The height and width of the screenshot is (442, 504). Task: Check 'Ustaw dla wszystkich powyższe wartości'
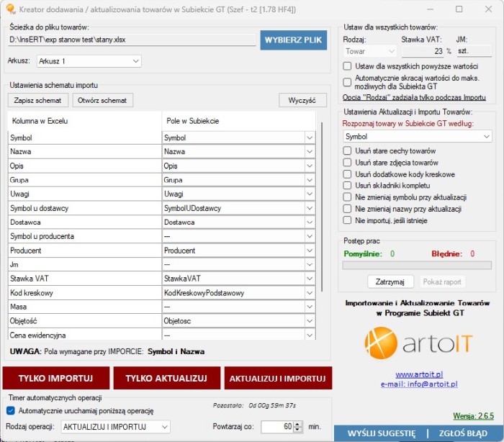[348, 66]
